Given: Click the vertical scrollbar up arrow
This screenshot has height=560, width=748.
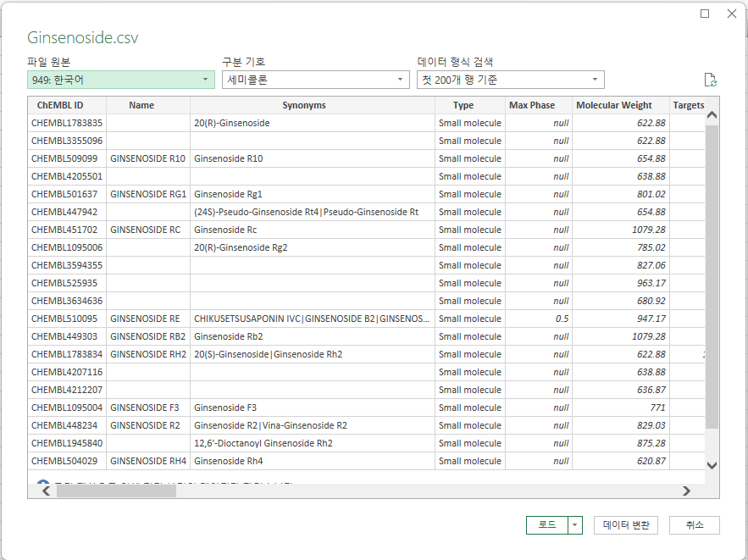Looking at the screenshot, I should (712, 115).
